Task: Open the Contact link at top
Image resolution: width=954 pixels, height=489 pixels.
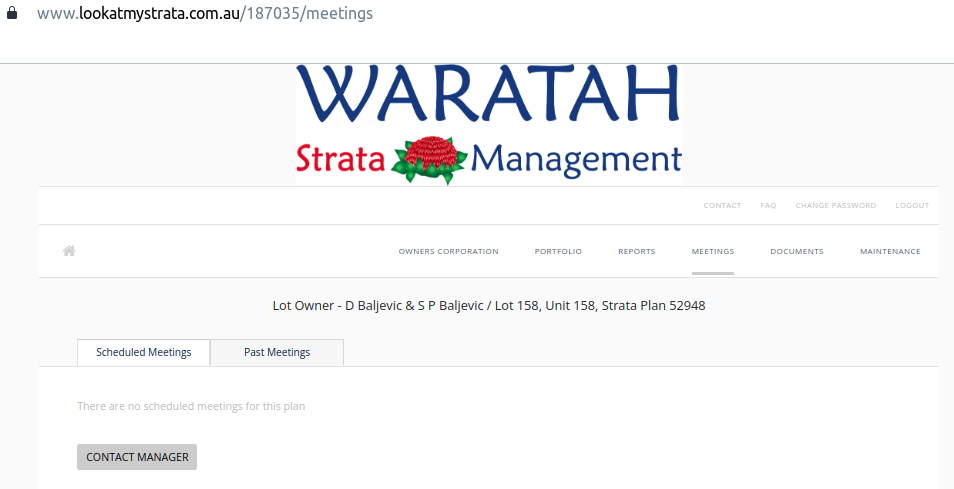Action: [722, 206]
